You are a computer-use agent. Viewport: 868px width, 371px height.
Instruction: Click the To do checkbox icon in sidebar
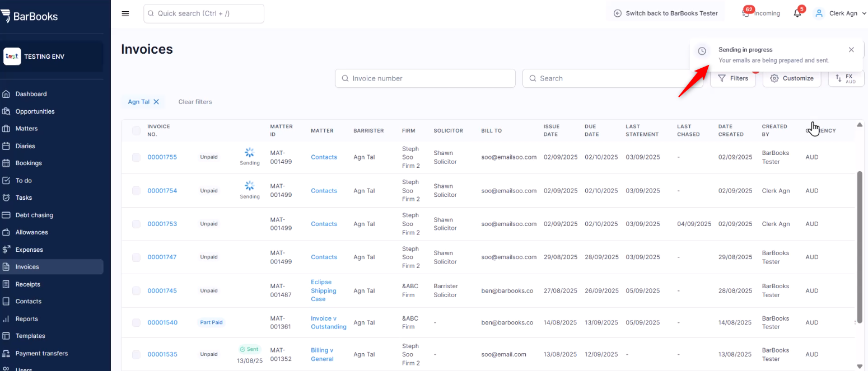[x=6, y=181]
